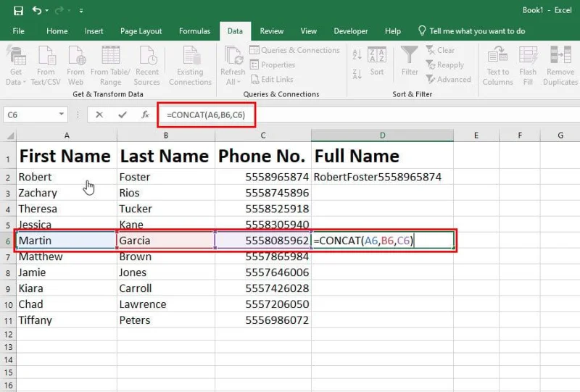The width and height of the screenshot is (580, 392).
Task: Click Queries & Connections button
Action: pyautogui.click(x=294, y=50)
